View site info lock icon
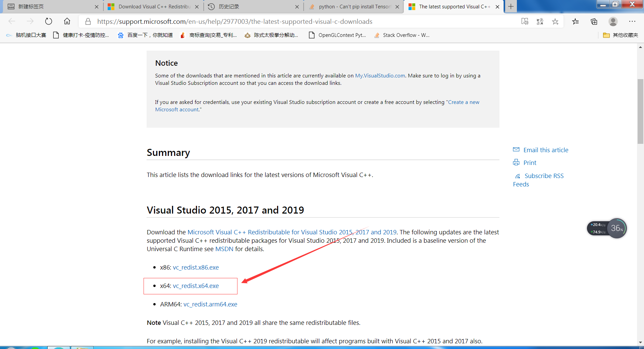The height and width of the screenshot is (349, 644). click(88, 21)
